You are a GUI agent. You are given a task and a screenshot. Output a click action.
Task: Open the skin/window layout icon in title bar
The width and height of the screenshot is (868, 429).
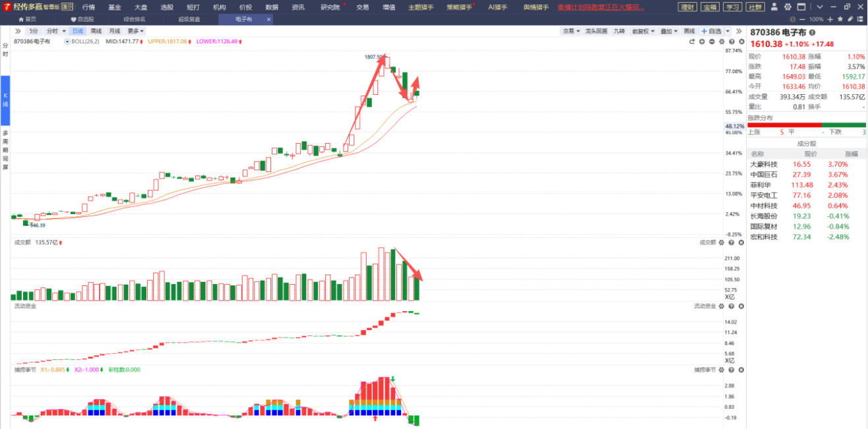pos(801,7)
